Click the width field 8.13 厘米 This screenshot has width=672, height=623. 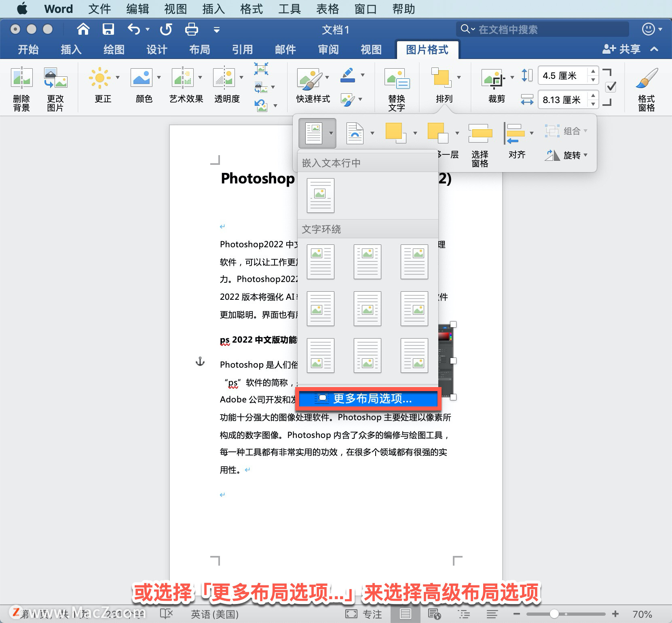point(563,100)
